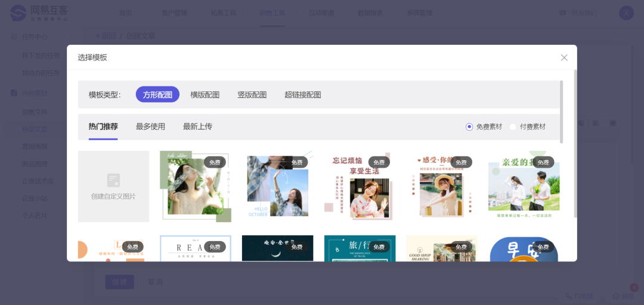Choose the green-framed woman template

(x=196, y=186)
